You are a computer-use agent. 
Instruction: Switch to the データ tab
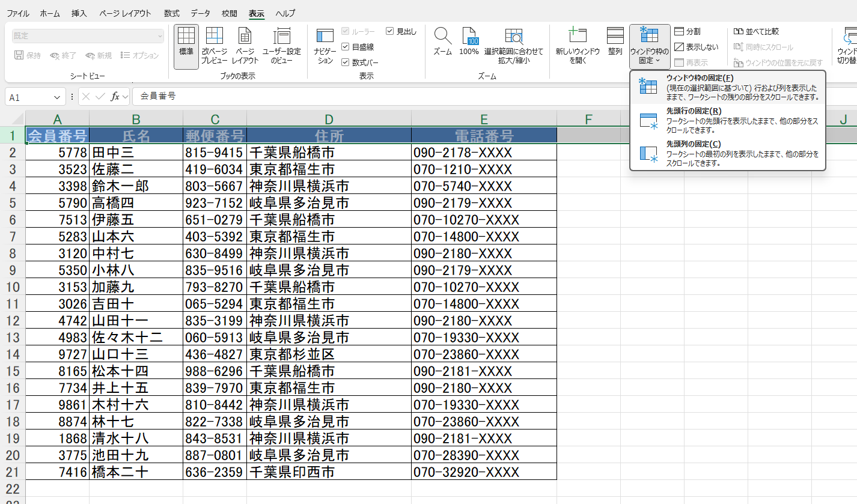coord(201,13)
